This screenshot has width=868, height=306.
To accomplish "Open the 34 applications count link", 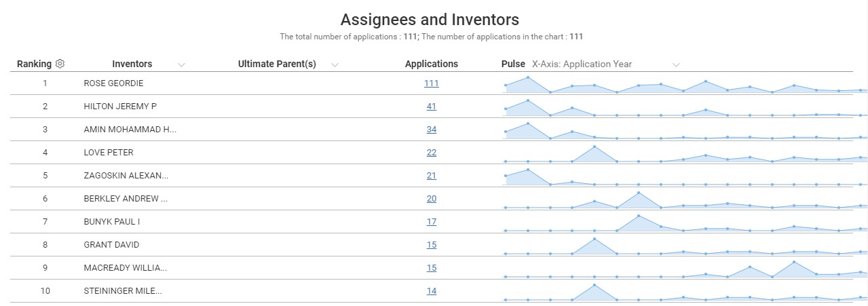I will (432, 130).
